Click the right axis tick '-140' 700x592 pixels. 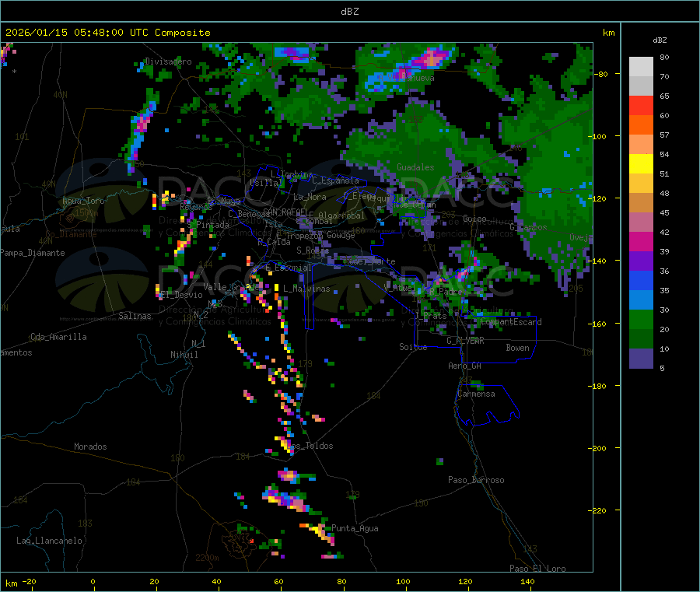pyautogui.click(x=599, y=261)
